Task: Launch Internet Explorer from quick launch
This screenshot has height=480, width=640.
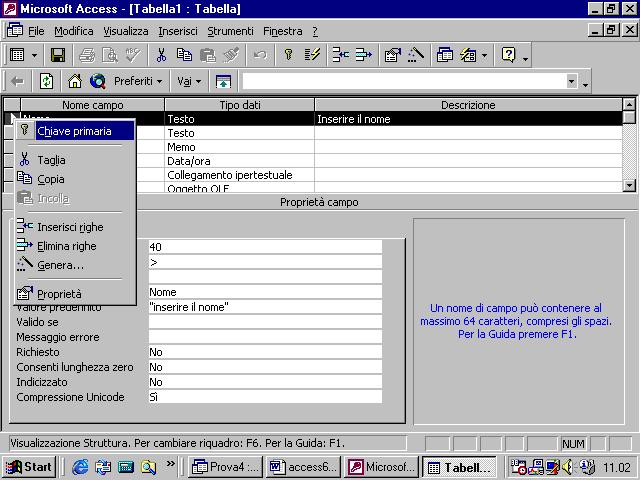Action: coord(80,467)
